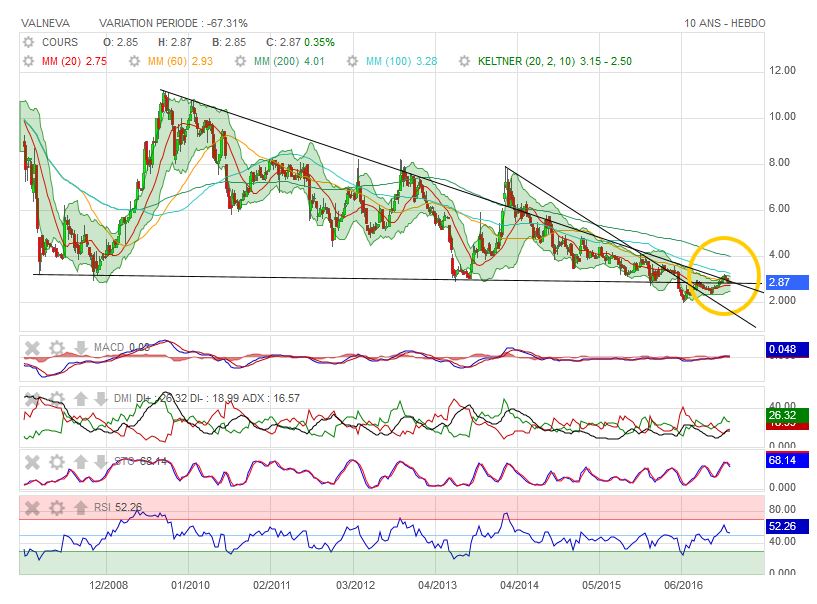Open DMI indicator settings gear
Viewport: 817px width, 604px height.
click(57, 399)
